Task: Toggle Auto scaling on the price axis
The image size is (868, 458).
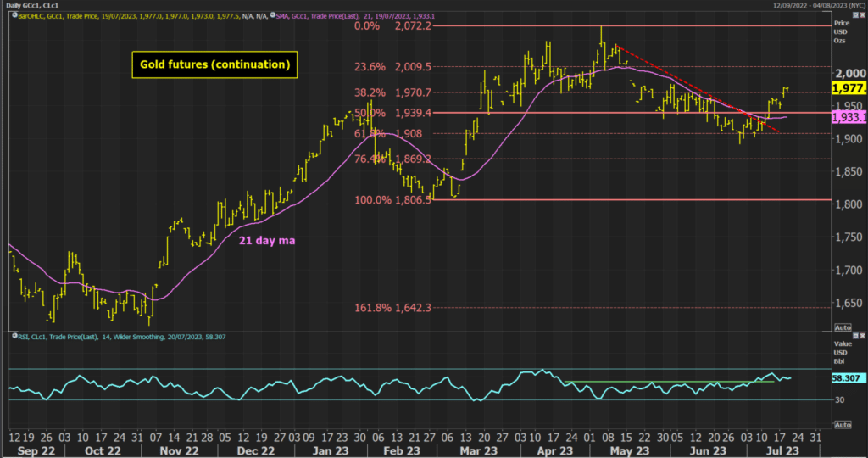Action: pos(843,327)
